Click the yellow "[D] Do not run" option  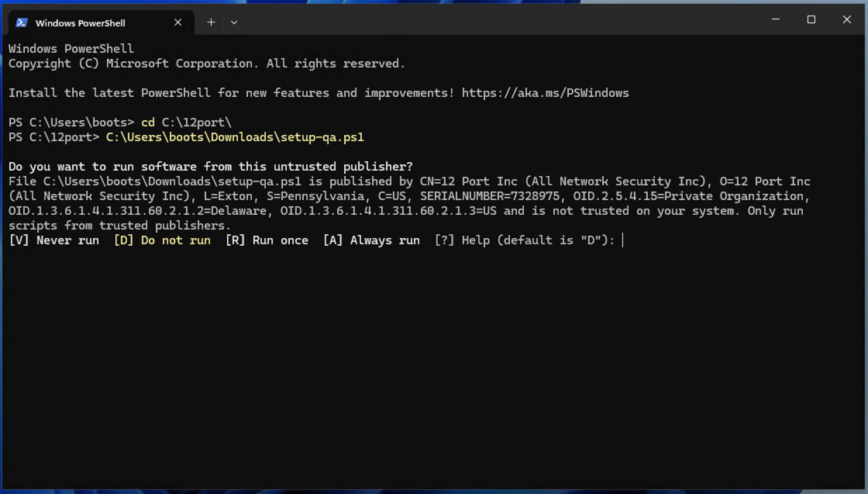pyautogui.click(x=162, y=240)
